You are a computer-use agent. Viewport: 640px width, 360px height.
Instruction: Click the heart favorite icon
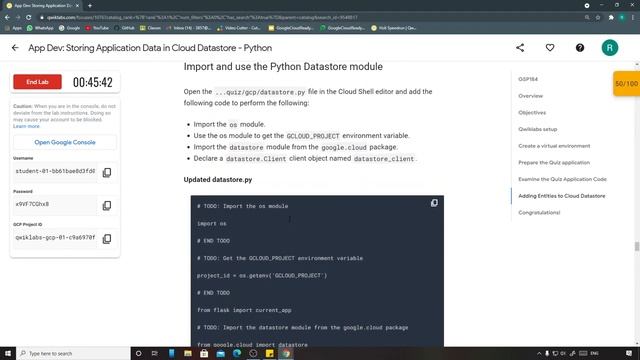[550, 48]
